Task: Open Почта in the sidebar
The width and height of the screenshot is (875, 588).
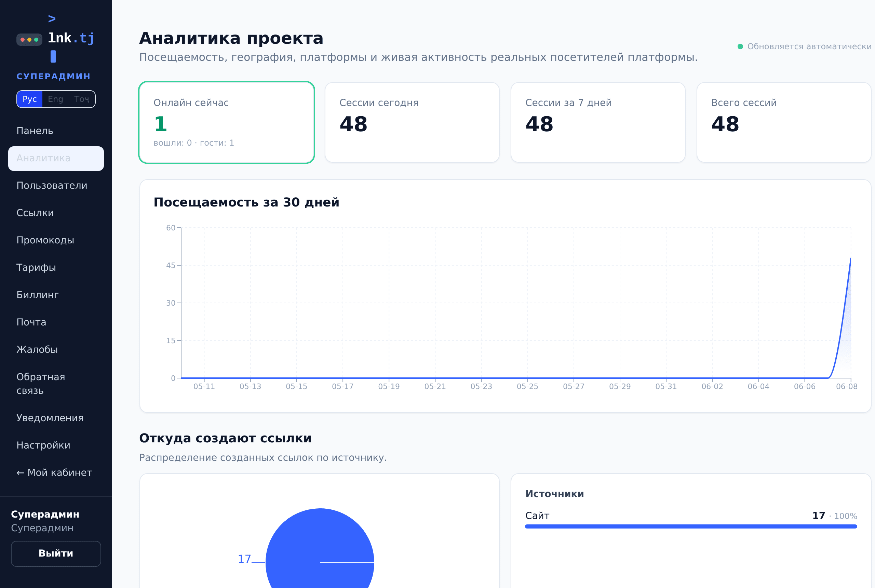Action: click(x=56, y=322)
